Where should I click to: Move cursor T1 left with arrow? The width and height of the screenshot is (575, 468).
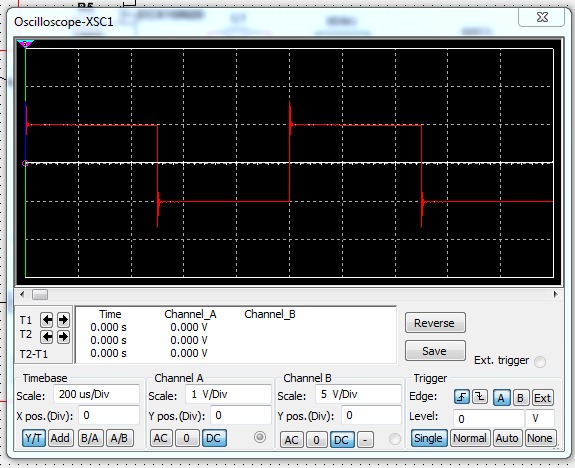(47, 320)
